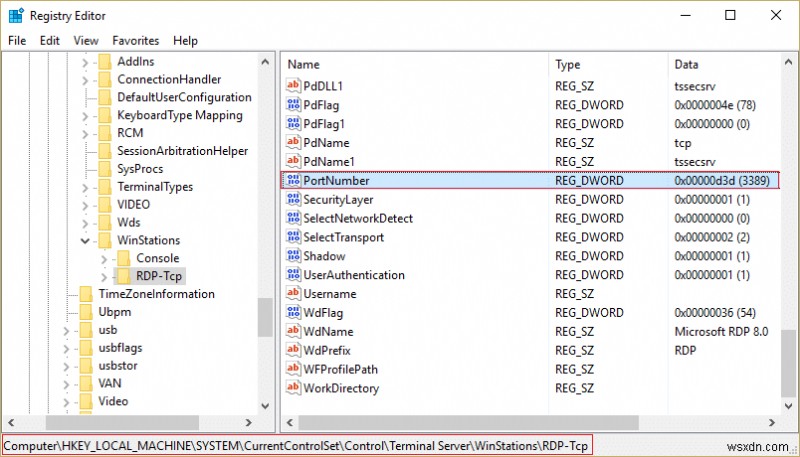Expand the AddIns tree node
This screenshot has width=800, height=457.
tap(85, 62)
